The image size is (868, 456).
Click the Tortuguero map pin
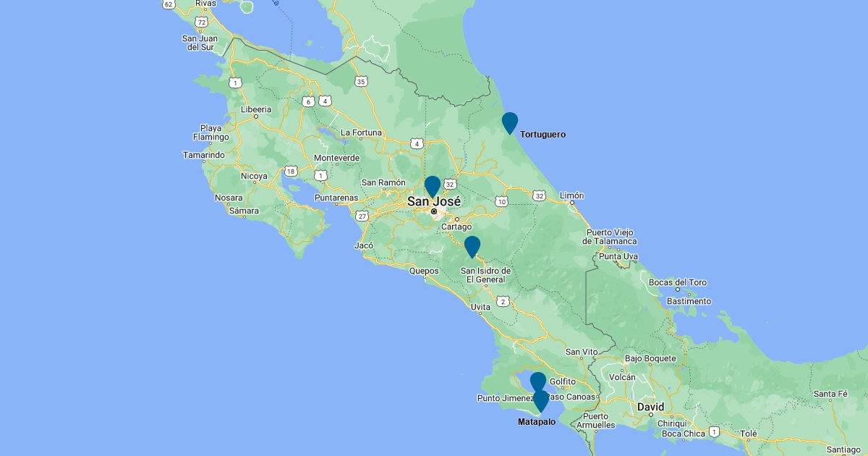click(510, 122)
